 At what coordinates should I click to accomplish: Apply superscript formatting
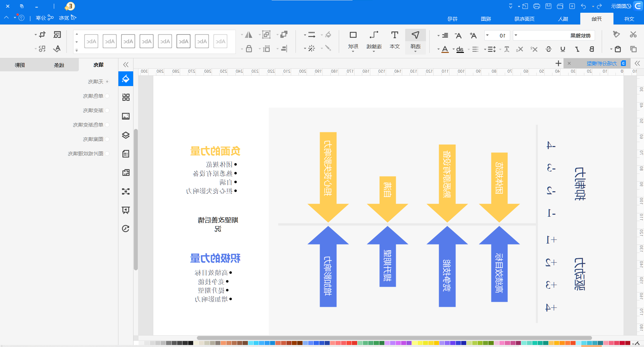(x=534, y=49)
